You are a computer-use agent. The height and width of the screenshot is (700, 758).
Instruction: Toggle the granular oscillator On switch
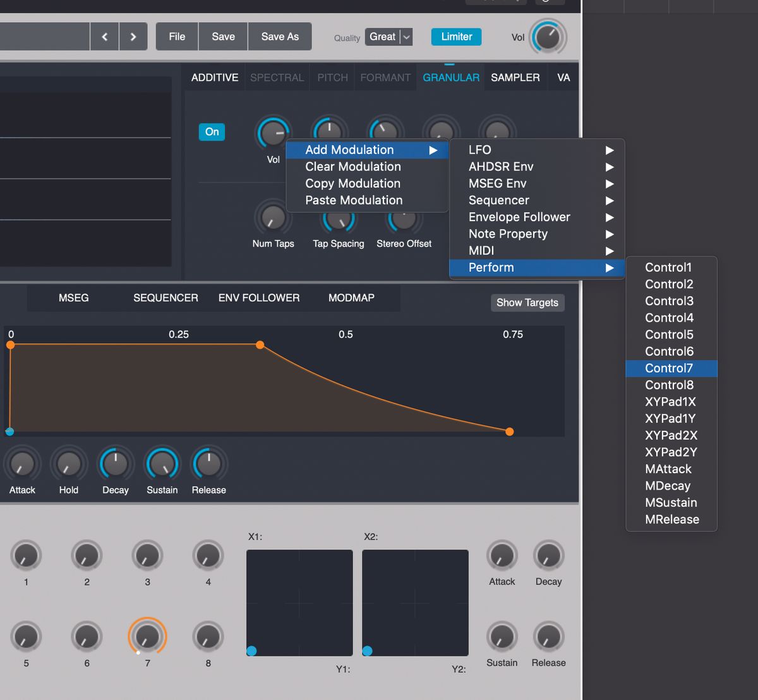212,132
